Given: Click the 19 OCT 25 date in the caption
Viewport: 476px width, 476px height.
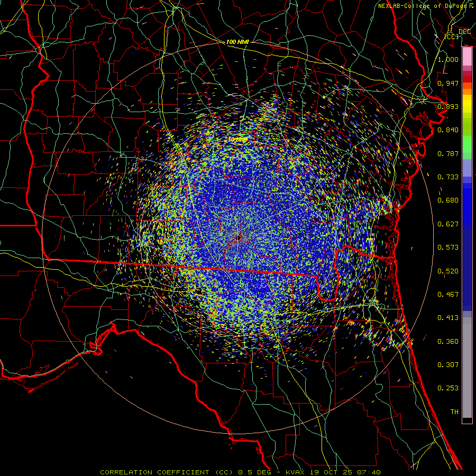Looking at the screenshot, I should pos(330,472).
